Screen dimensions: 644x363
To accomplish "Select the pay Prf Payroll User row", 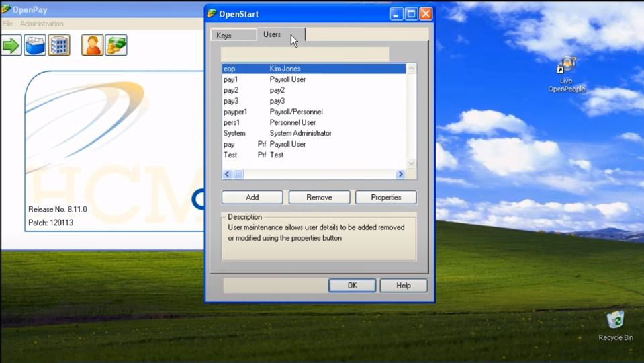I will pyautogui.click(x=314, y=144).
